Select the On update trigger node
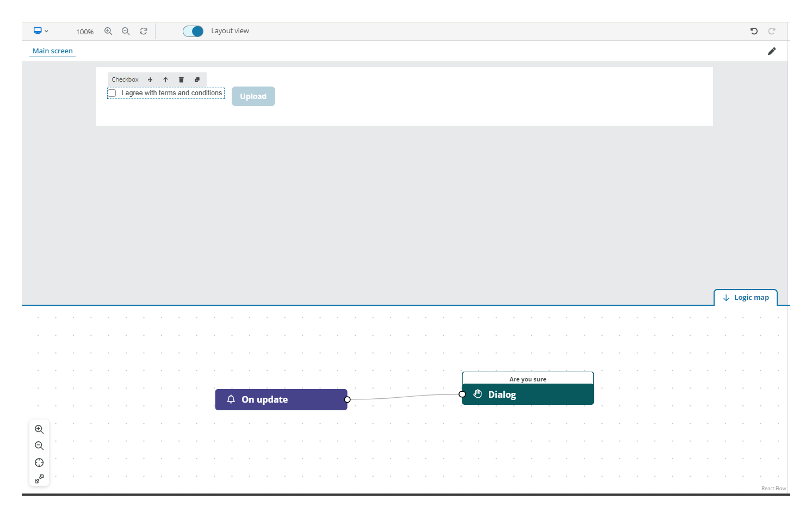The image size is (812, 518). 281,399
